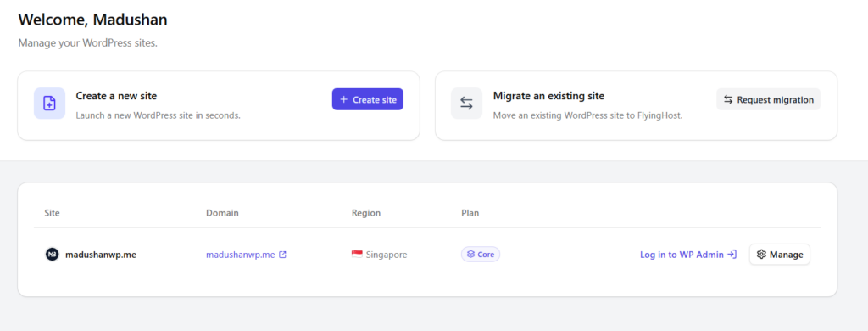Click the Core plan badge

[x=481, y=255]
